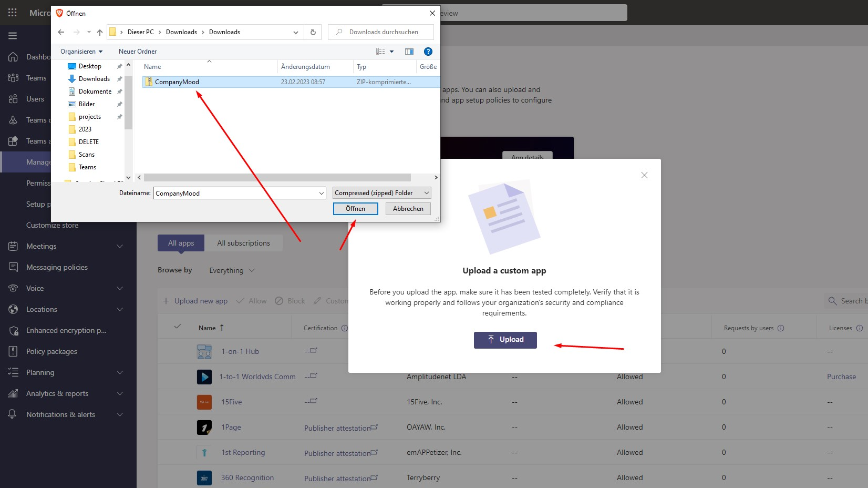Click the Enhanced encryption lock icon
The height and width of the screenshot is (488, 868).
point(13,330)
